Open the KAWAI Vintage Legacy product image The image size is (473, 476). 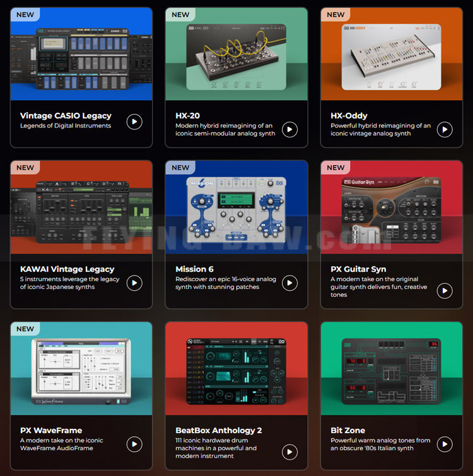point(81,207)
